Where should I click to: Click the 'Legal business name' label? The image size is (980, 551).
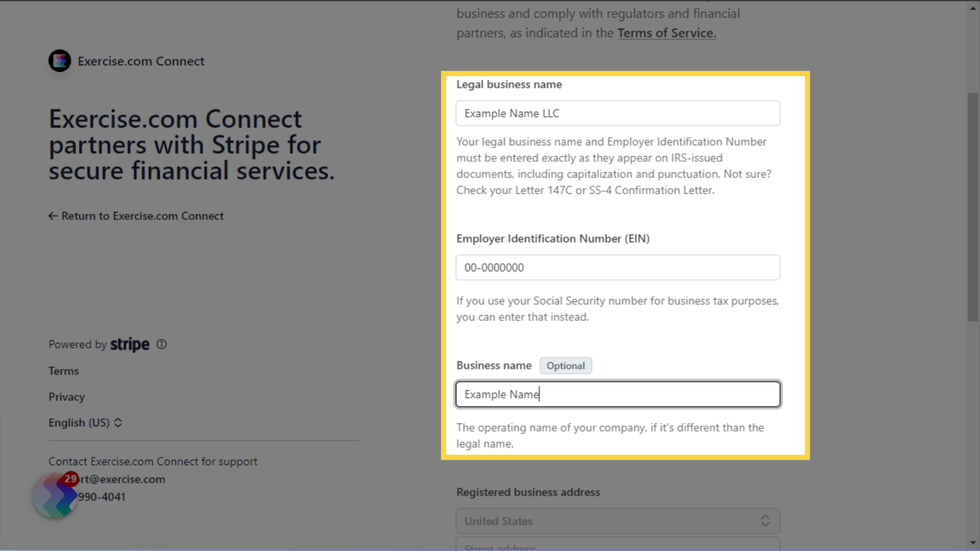tap(509, 85)
